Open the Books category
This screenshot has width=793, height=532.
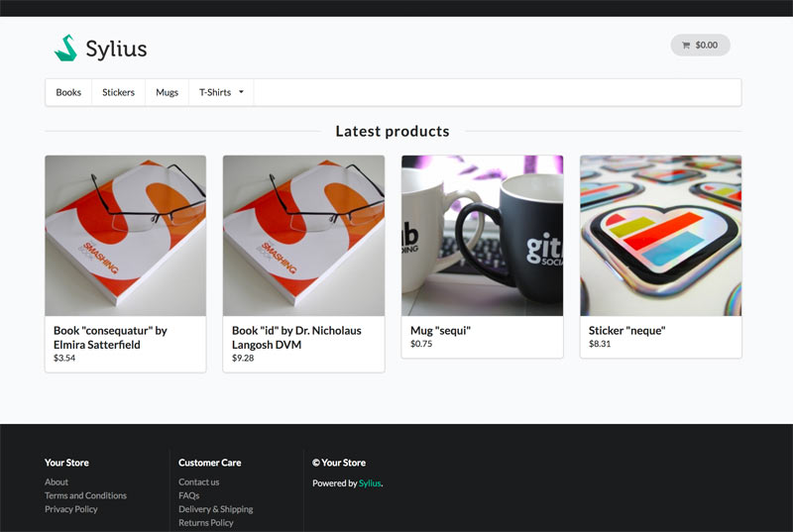coord(68,93)
